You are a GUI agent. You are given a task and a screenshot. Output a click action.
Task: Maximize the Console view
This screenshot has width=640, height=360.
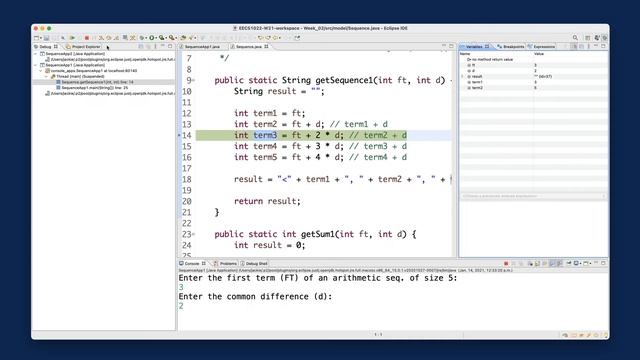click(603, 263)
